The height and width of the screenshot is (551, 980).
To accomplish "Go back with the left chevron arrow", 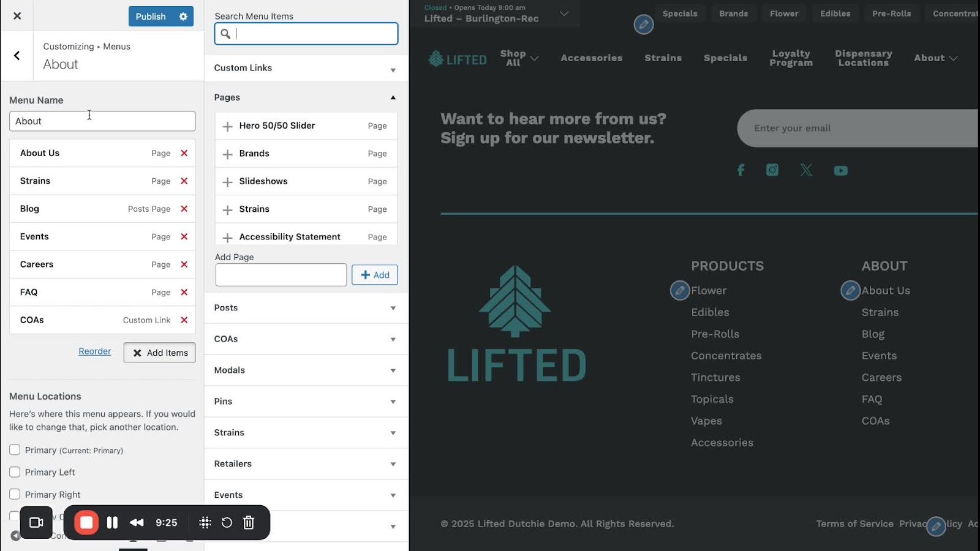I will tap(17, 56).
